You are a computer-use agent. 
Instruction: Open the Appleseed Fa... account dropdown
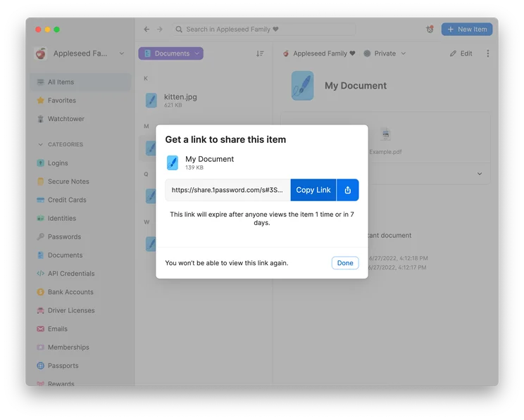pyautogui.click(x=80, y=53)
